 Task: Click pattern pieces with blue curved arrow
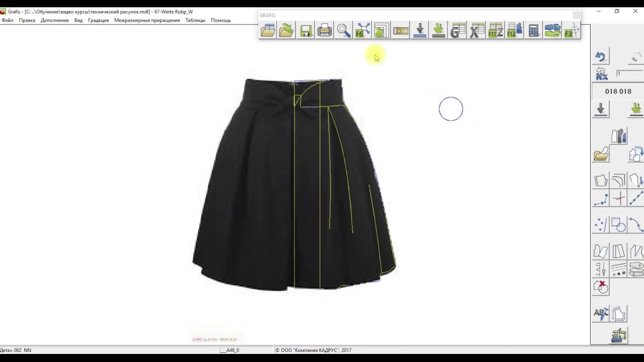tap(636, 154)
